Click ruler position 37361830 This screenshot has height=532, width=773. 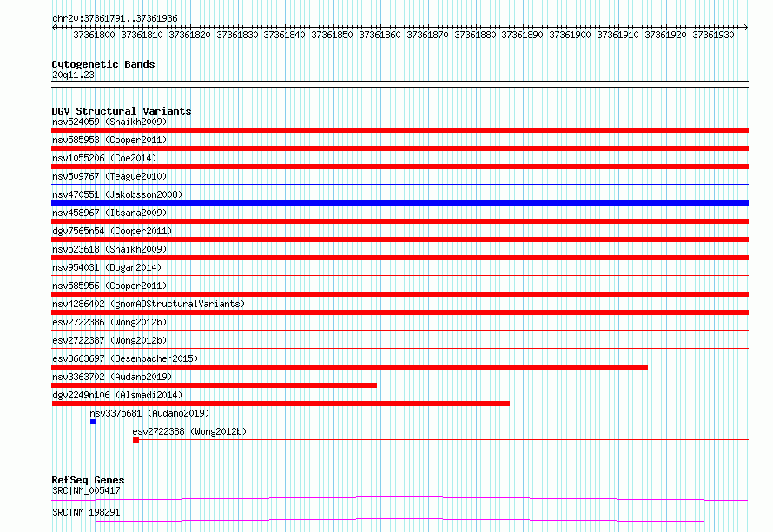pos(237,35)
